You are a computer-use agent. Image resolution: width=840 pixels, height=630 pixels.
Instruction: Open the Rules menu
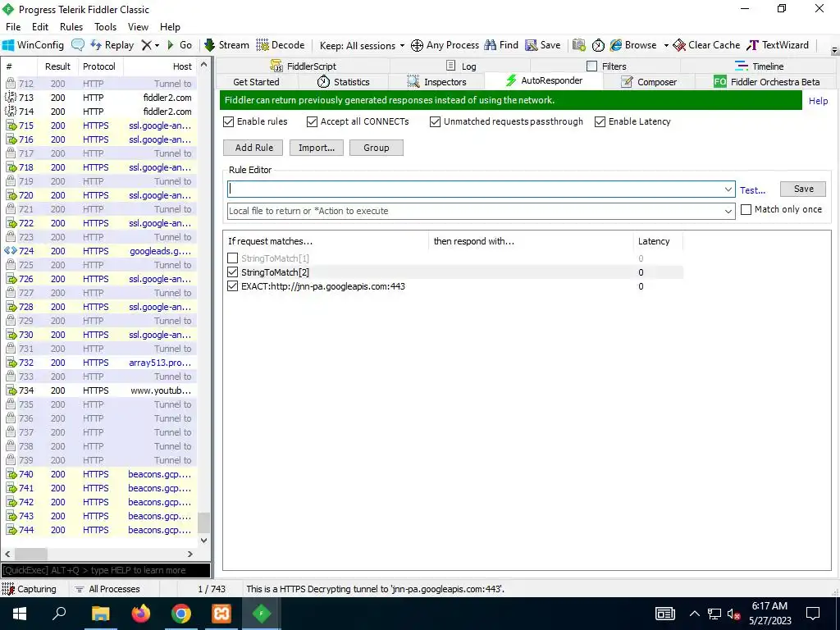pos(71,27)
